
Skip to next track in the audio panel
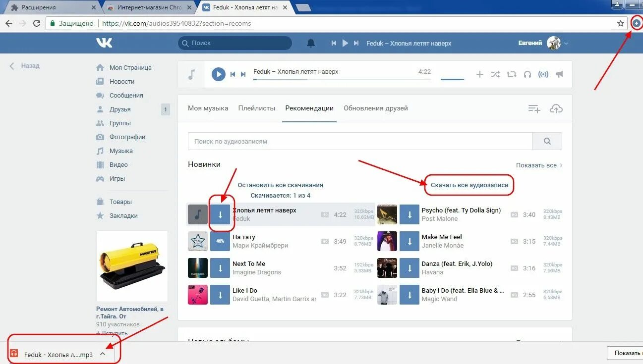coord(243,74)
